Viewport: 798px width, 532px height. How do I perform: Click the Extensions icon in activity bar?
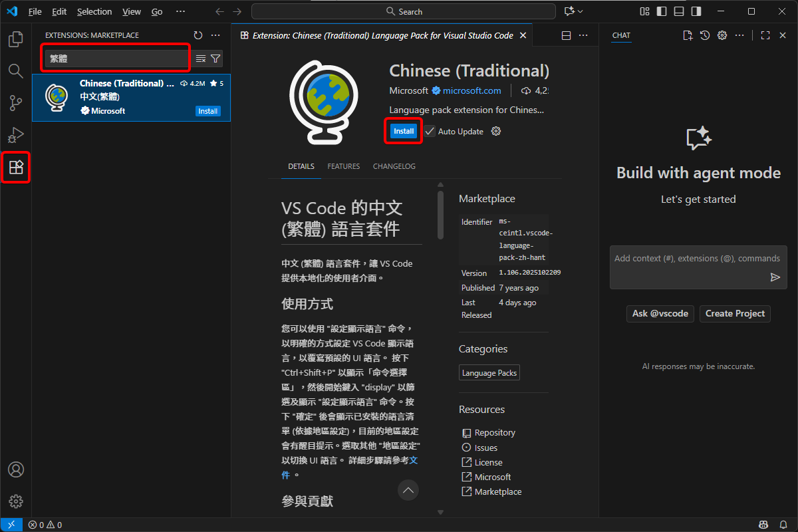point(15,167)
